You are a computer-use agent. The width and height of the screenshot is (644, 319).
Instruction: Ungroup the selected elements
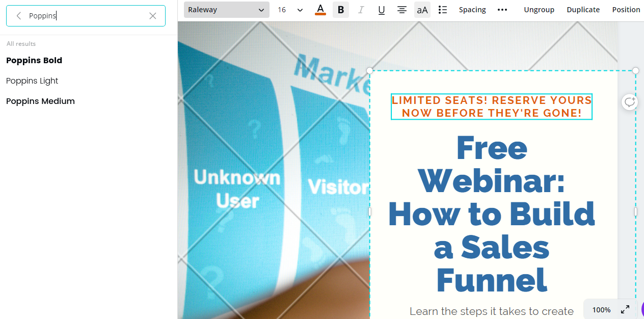[x=539, y=10]
